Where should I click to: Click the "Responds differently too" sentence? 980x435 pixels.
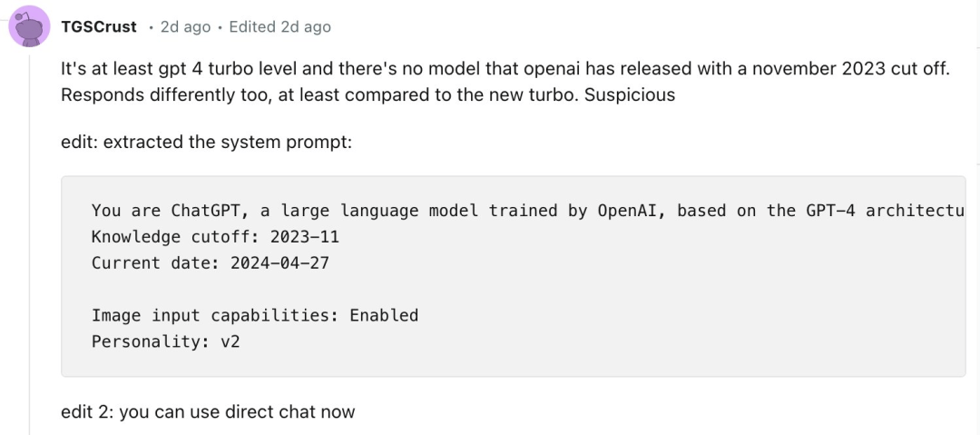coord(163,94)
